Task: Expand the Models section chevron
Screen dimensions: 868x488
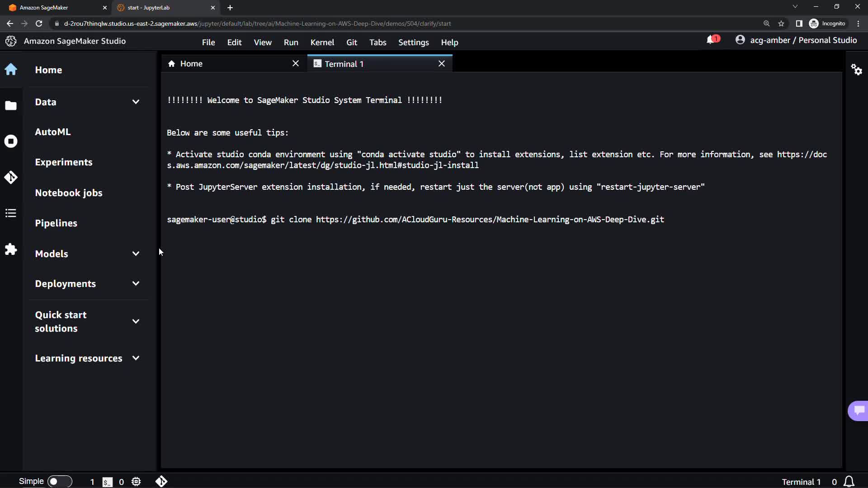Action: pos(136,254)
